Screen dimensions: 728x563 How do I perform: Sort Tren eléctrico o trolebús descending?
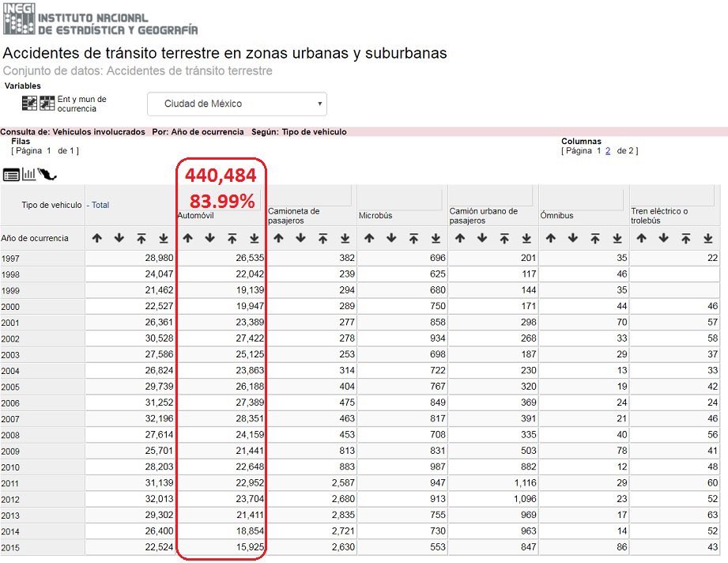(663, 238)
